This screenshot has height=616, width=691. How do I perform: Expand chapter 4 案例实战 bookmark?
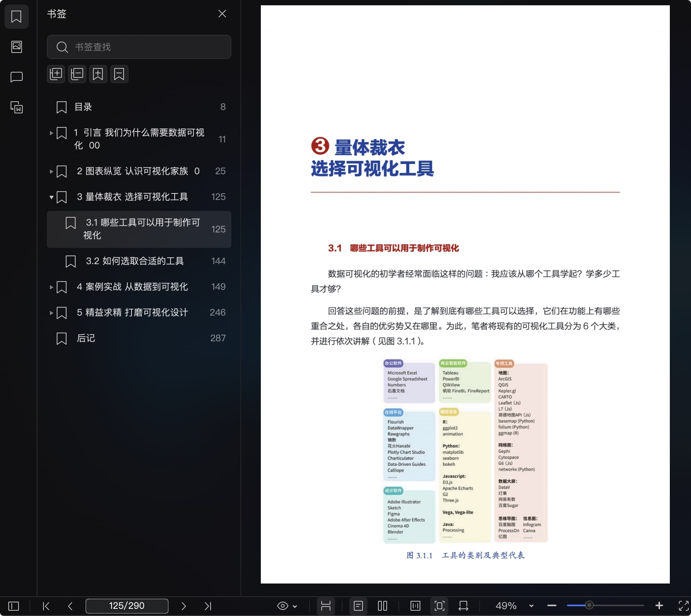point(51,287)
